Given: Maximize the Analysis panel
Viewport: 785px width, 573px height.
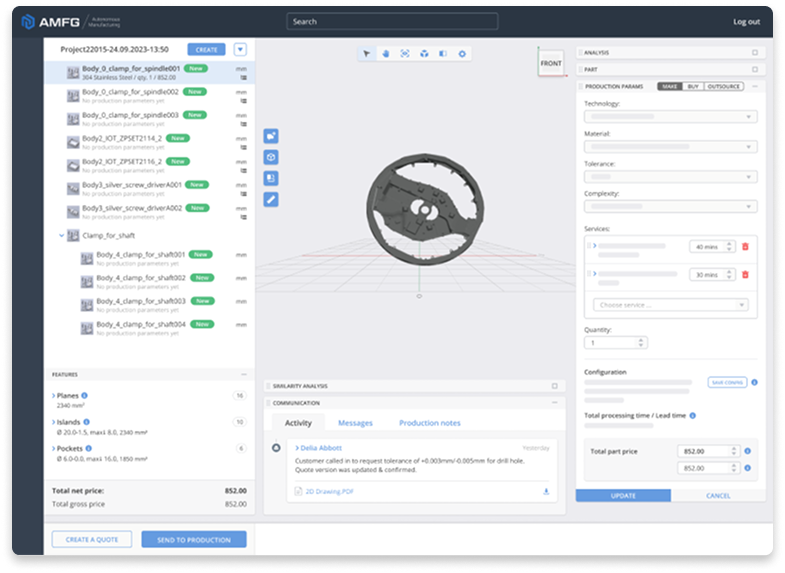Looking at the screenshot, I should pos(755,53).
